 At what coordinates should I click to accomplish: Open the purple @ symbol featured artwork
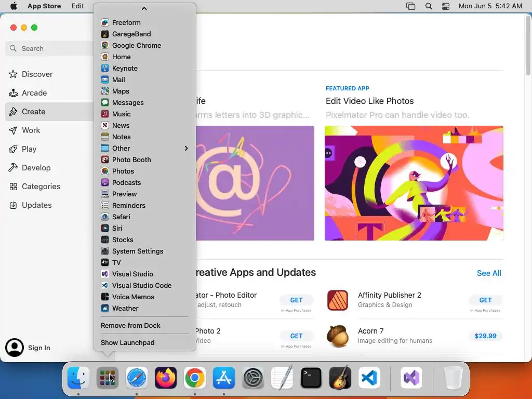pyautogui.click(x=255, y=183)
